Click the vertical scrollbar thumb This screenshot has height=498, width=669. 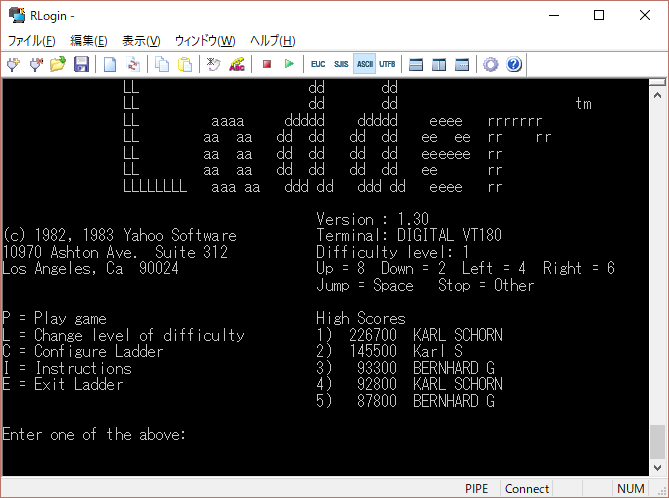click(x=657, y=440)
